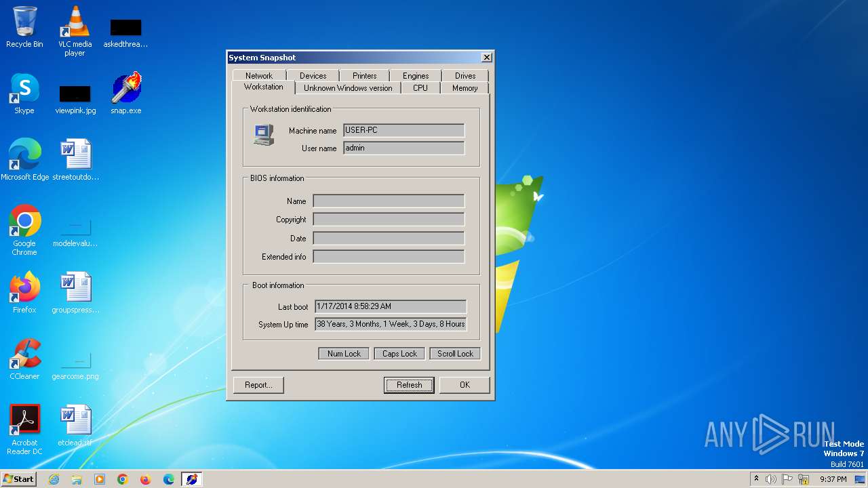
Task: Open Microsoft Edge desktop shortcut
Action: [24, 160]
